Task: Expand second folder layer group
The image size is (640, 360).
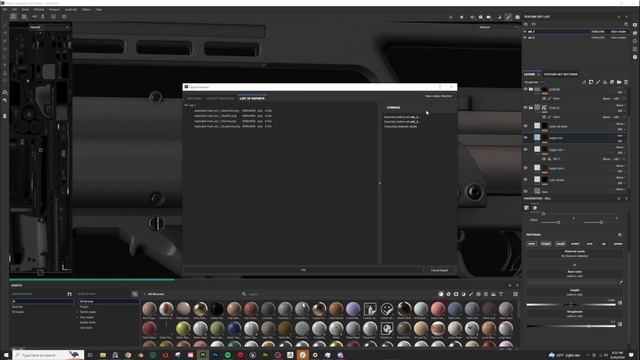Action: click(x=531, y=108)
